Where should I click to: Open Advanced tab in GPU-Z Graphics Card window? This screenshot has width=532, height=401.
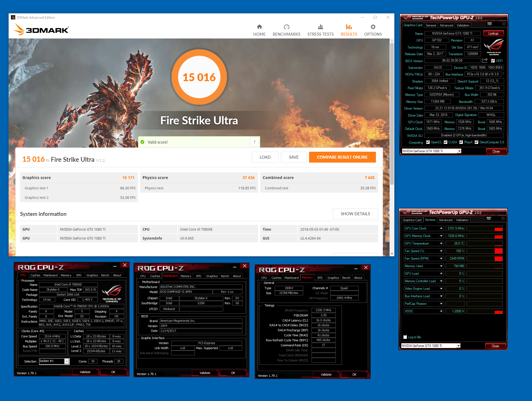pos(446,25)
